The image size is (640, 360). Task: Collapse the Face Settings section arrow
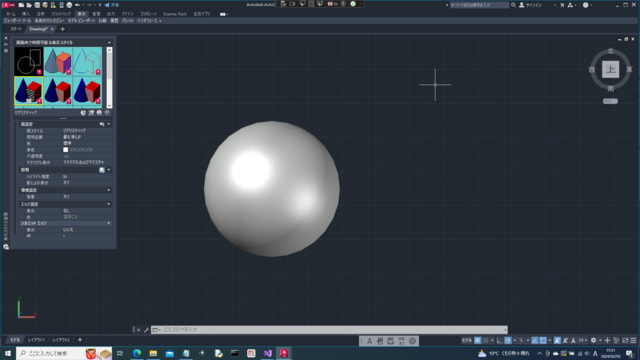coord(109,124)
